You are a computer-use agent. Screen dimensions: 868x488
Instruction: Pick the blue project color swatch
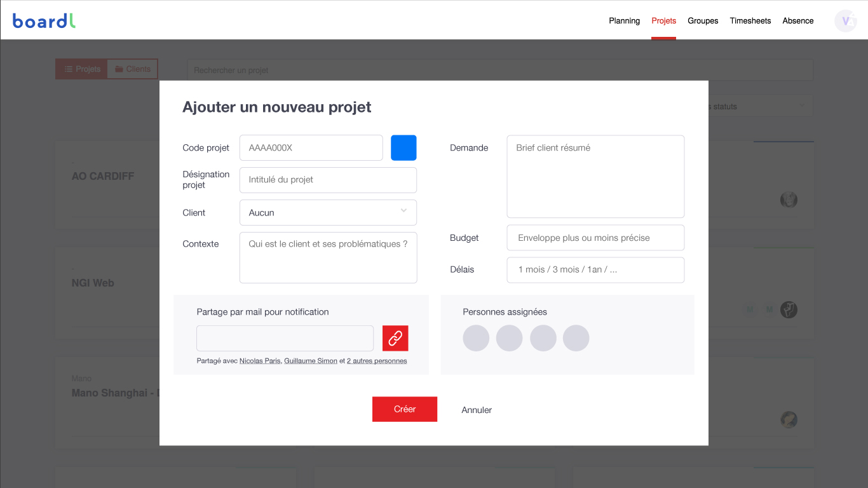[x=403, y=147]
